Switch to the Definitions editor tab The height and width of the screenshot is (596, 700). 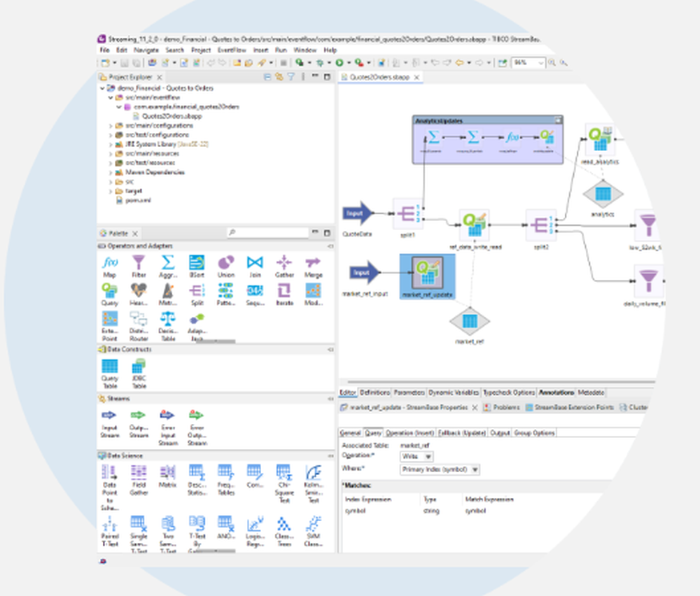click(x=374, y=392)
